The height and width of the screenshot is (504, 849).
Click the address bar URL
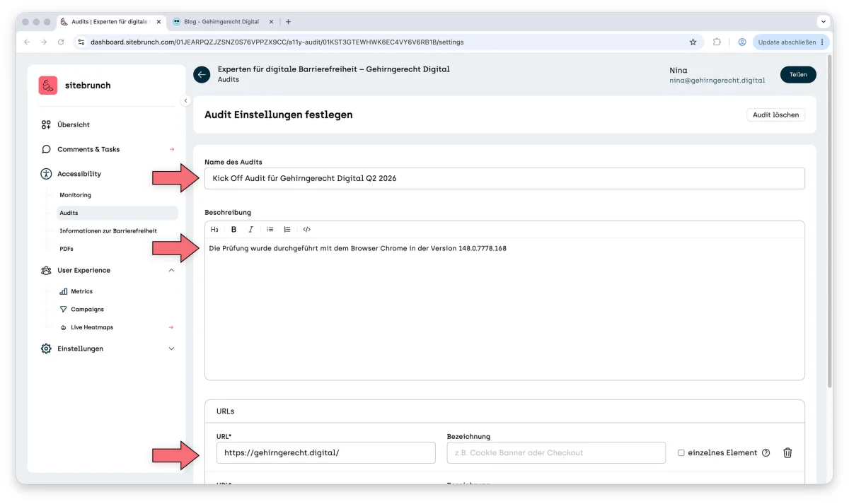tap(277, 42)
